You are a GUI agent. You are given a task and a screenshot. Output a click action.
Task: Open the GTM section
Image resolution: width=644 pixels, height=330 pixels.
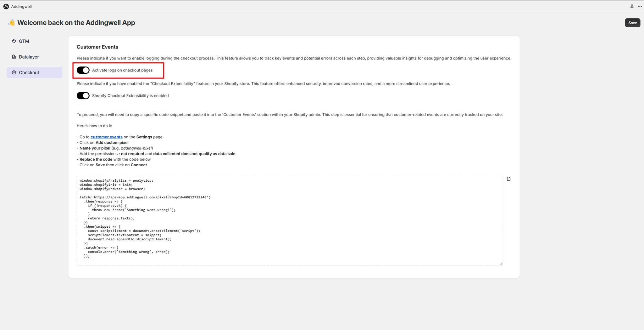click(x=35, y=41)
